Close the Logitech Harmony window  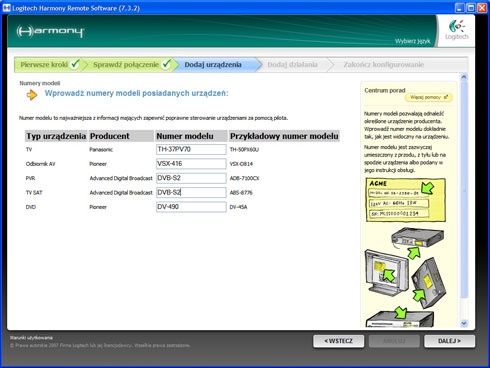click(482, 8)
